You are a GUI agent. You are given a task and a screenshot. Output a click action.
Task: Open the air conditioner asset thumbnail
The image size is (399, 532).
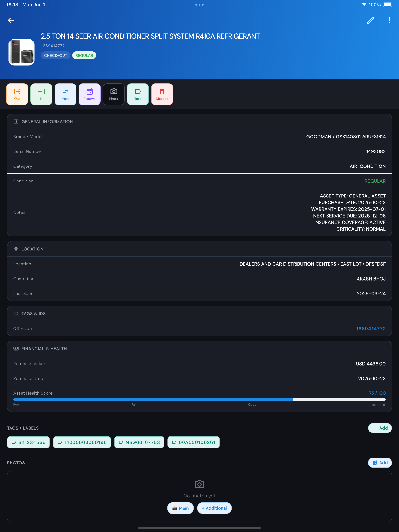pyautogui.click(x=21, y=52)
